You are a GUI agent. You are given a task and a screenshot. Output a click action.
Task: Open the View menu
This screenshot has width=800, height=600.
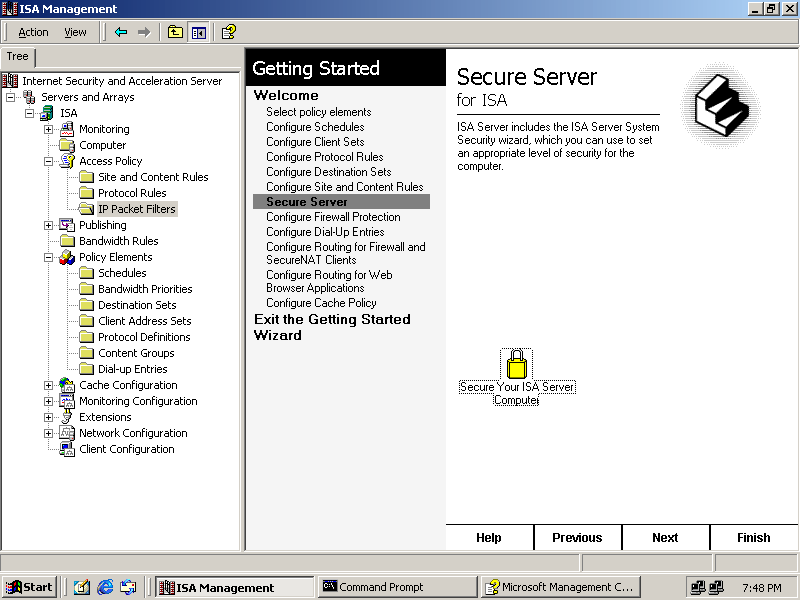point(76,32)
